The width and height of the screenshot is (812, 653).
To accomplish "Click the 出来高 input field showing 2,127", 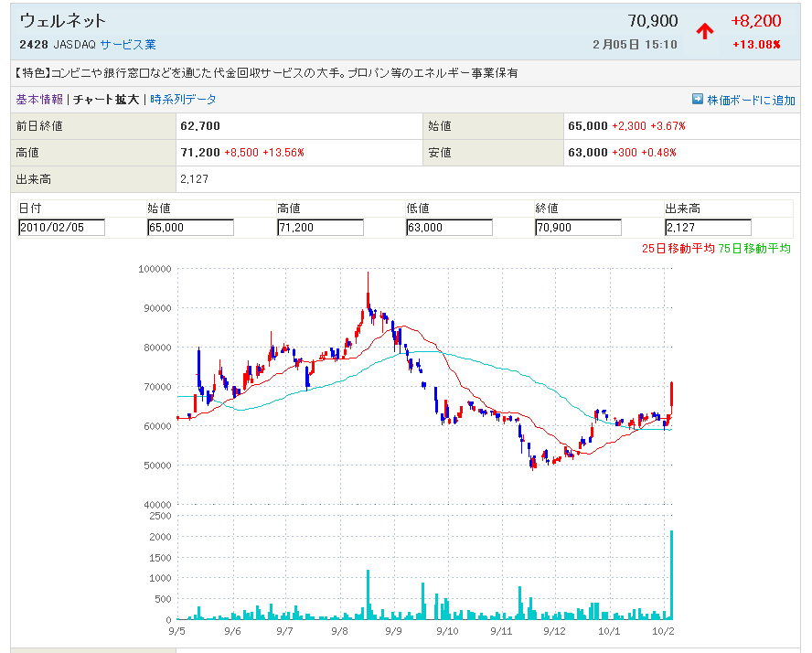I will coord(708,228).
